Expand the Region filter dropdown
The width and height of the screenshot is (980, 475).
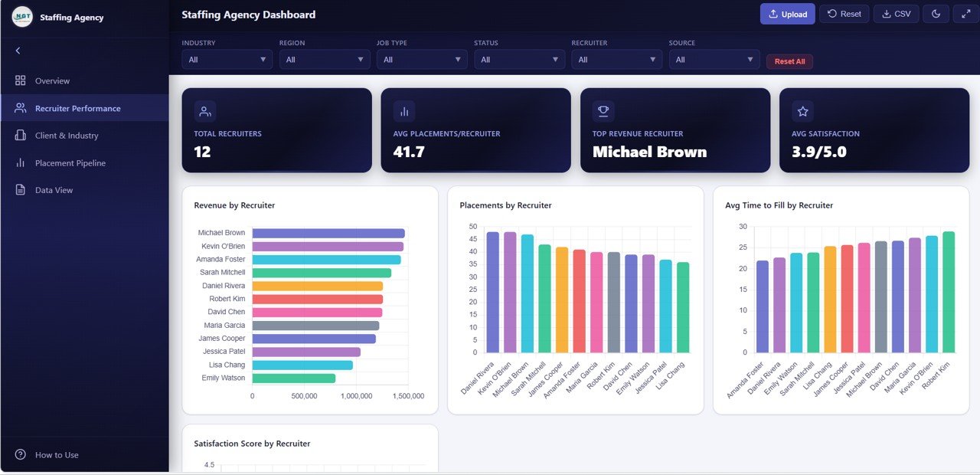coord(324,58)
